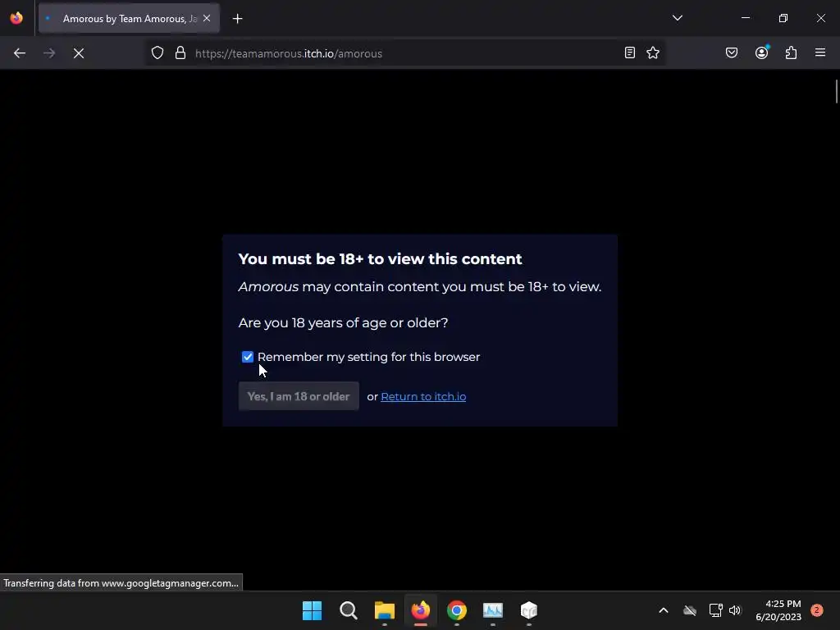
Task: Toggle reader view icon
Action: click(x=629, y=52)
